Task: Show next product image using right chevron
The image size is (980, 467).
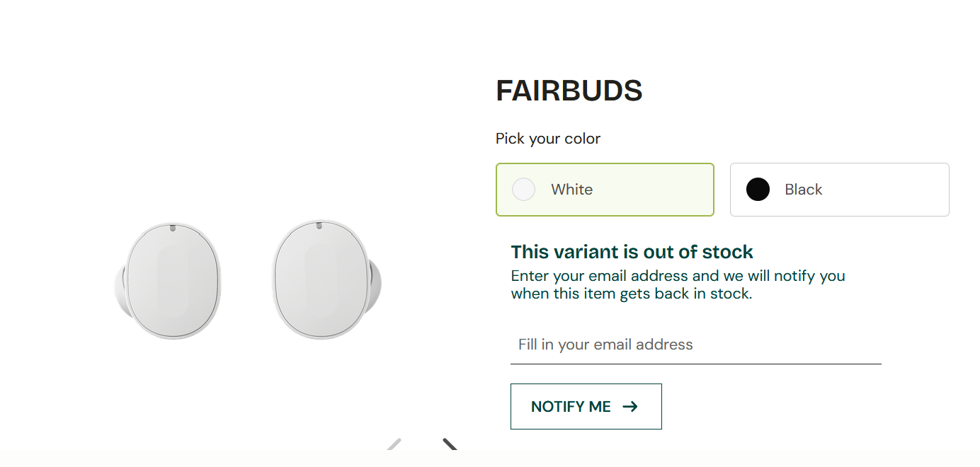Action: click(450, 445)
